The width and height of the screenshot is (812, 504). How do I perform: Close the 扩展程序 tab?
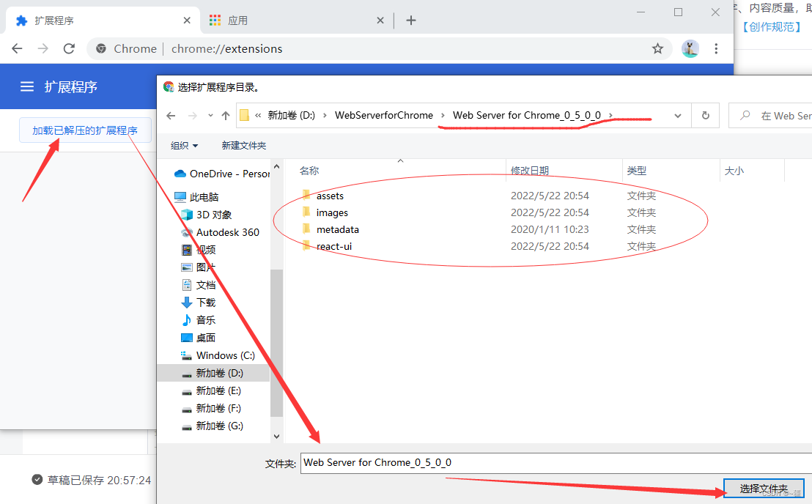point(187,21)
